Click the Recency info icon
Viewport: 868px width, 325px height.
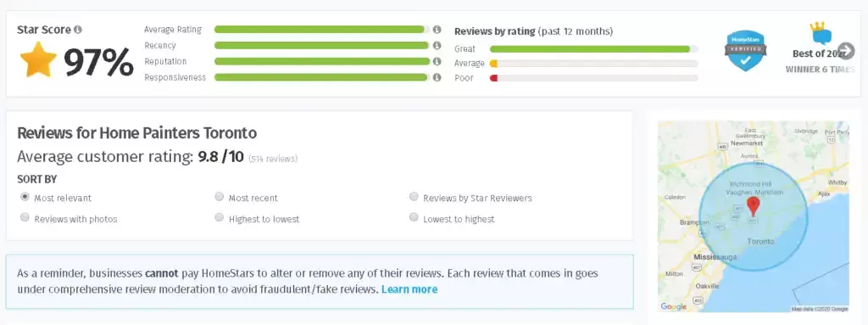437,46
